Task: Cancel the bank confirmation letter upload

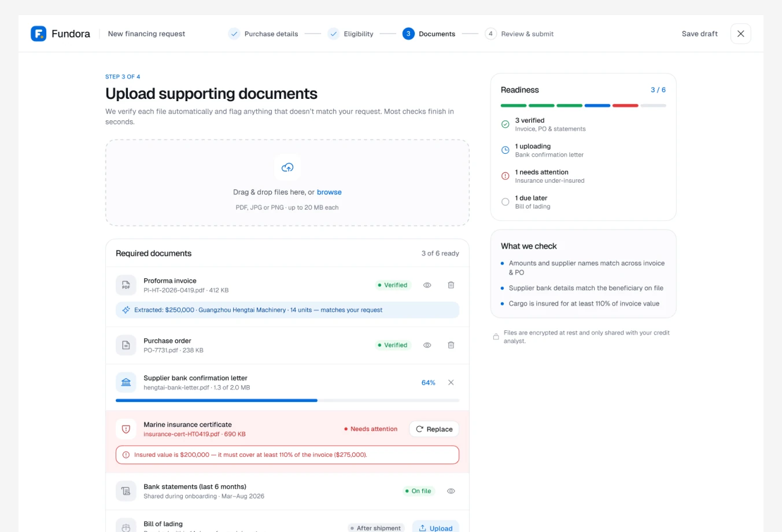Action: click(x=451, y=383)
